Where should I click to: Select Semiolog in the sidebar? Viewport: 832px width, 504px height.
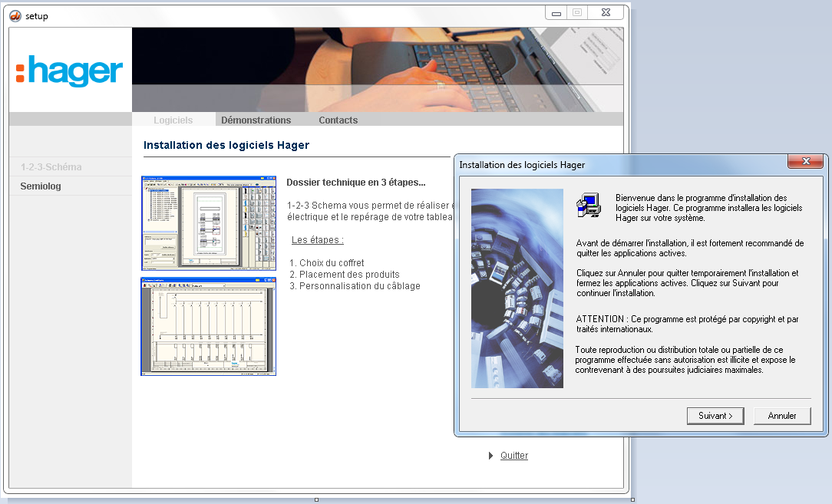41,186
